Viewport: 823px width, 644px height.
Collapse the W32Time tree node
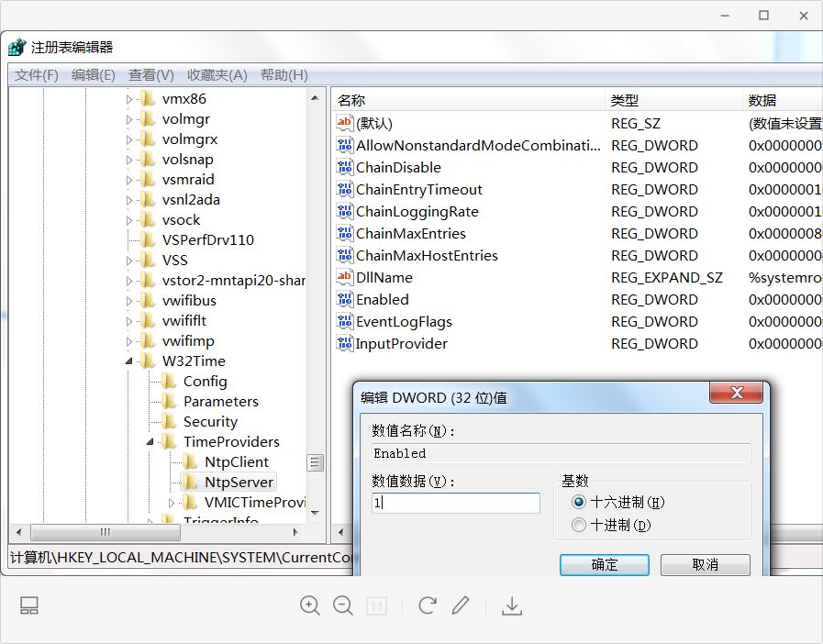[x=129, y=361]
